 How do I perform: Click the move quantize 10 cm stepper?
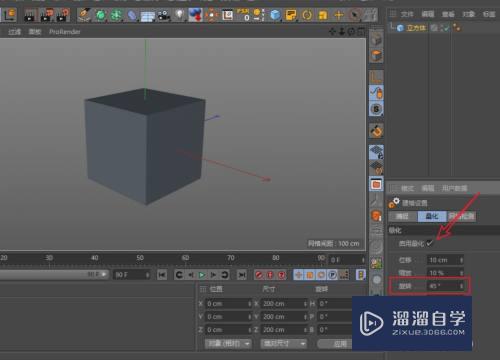462,260
